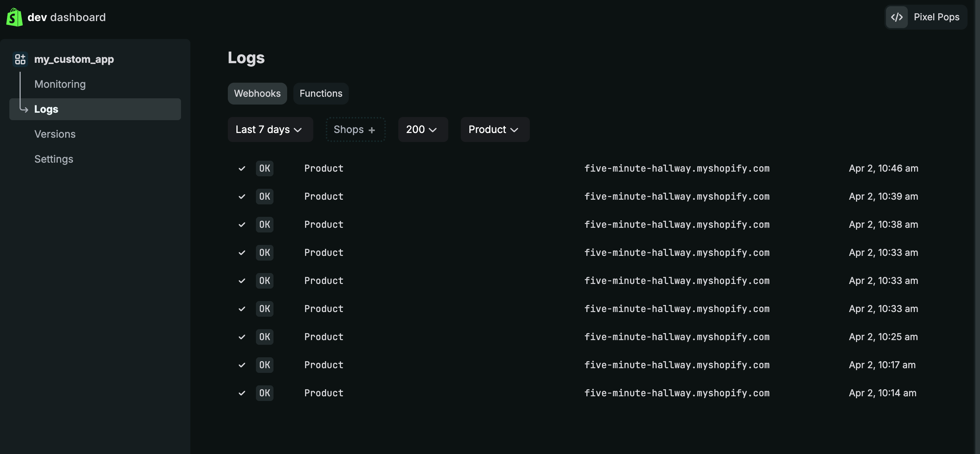The width and height of the screenshot is (980, 454).
Task: Click the code brackets icon beside Pixel Pops
Action: click(x=897, y=17)
